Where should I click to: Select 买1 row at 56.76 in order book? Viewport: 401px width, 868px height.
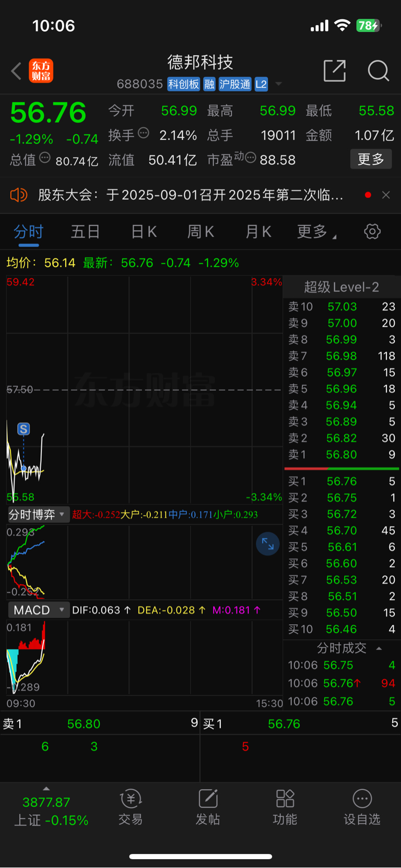coord(341,481)
